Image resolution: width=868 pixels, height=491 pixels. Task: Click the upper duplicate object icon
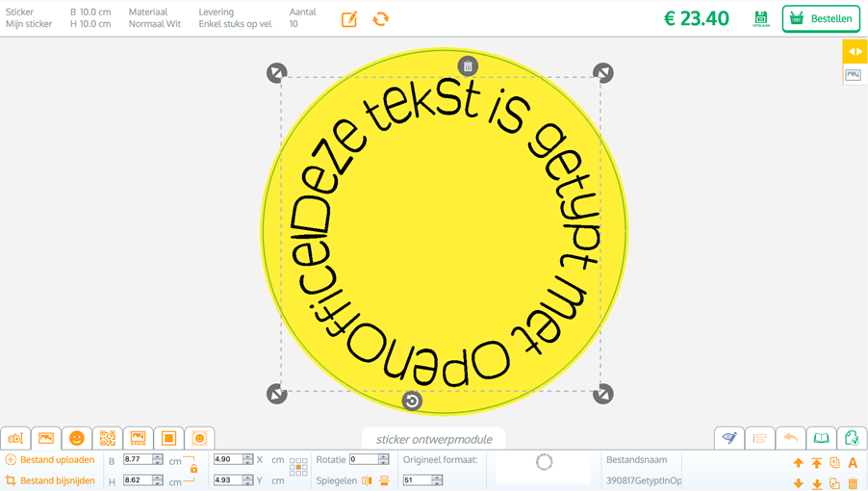[x=834, y=463]
